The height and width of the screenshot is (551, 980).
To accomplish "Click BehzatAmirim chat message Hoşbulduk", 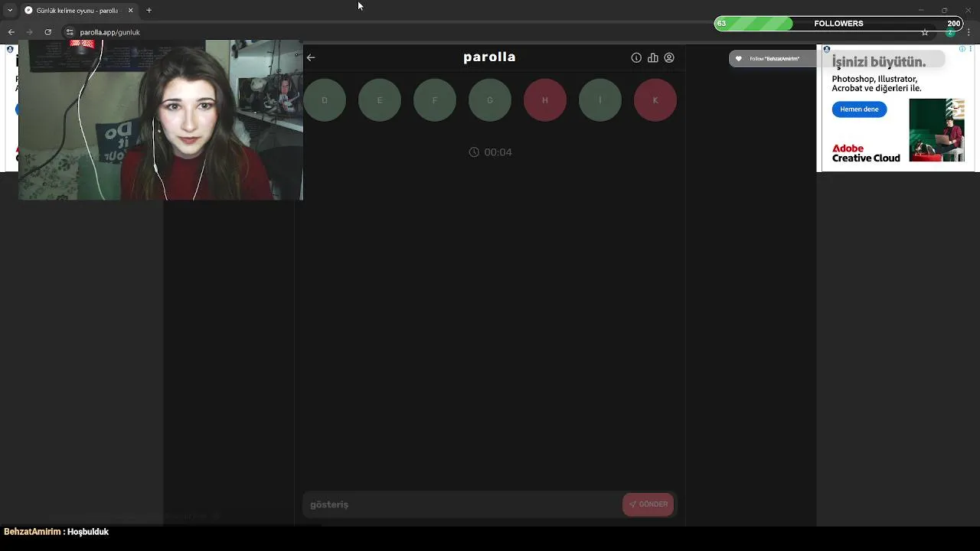I will pyautogui.click(x=57, y=532).
